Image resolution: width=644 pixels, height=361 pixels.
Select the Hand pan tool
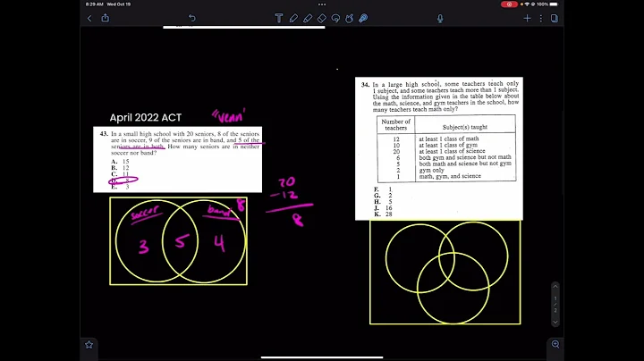click(x=350, y=18)
